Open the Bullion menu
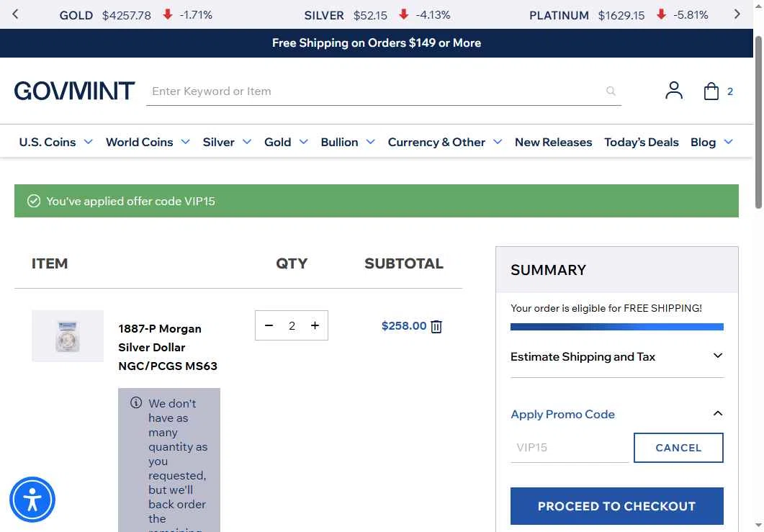Viewport: 764px width, 532px height. point(339,142)
